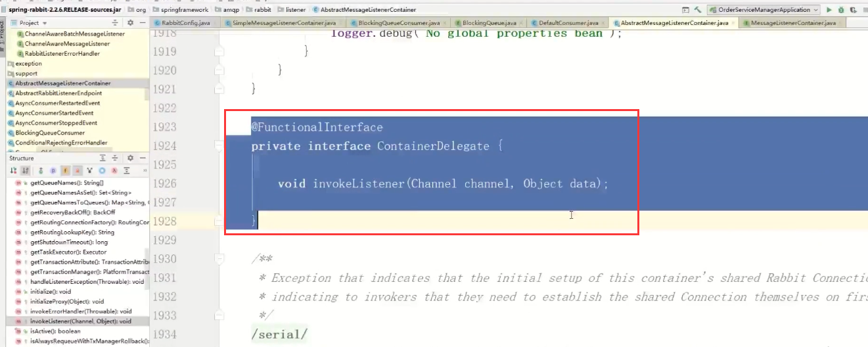Screen dimensions: 868x347
Task: Hide the Structure panel with minus icon
Action: coord(142,158)
